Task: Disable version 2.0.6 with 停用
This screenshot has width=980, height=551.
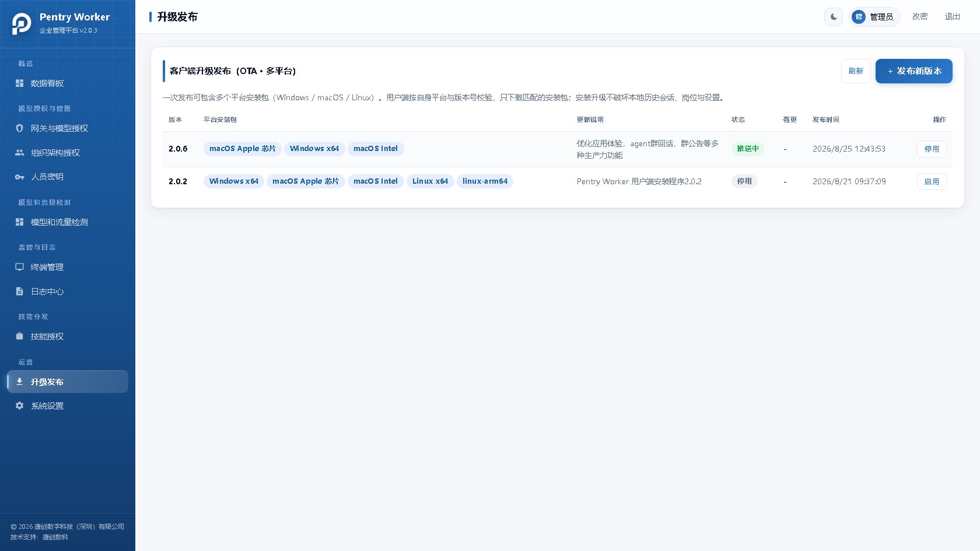Action: (932, 149)
